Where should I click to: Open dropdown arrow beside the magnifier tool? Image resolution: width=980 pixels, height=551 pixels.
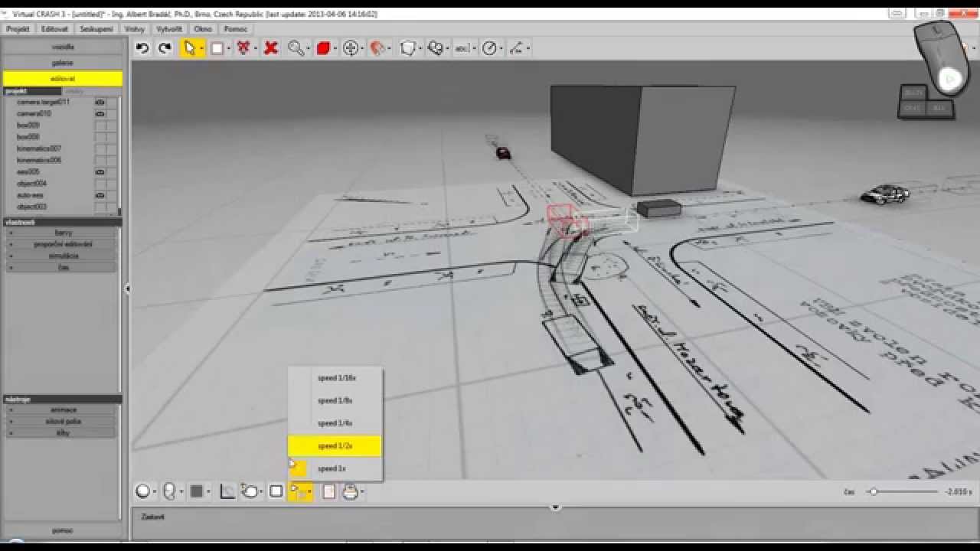pos(308,49)
